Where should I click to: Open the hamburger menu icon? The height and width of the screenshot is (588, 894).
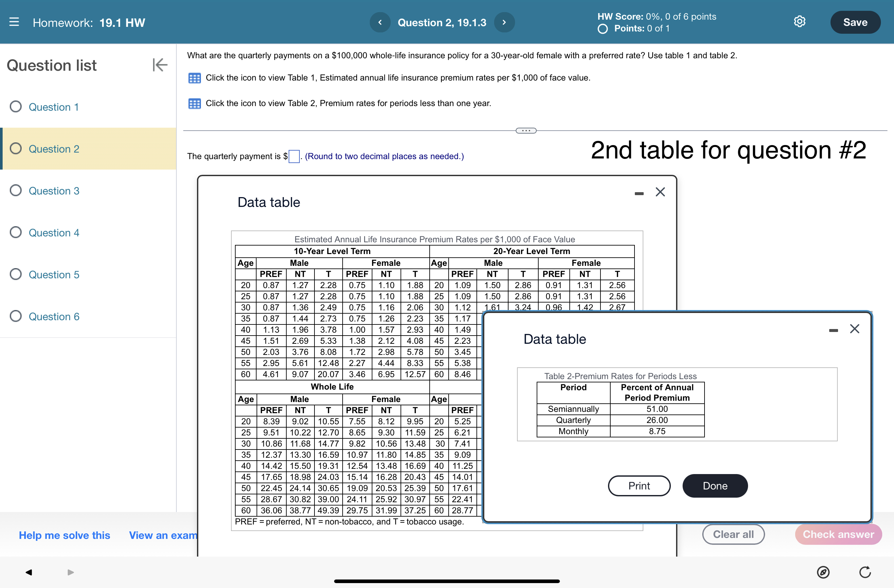tap(14, 22)
